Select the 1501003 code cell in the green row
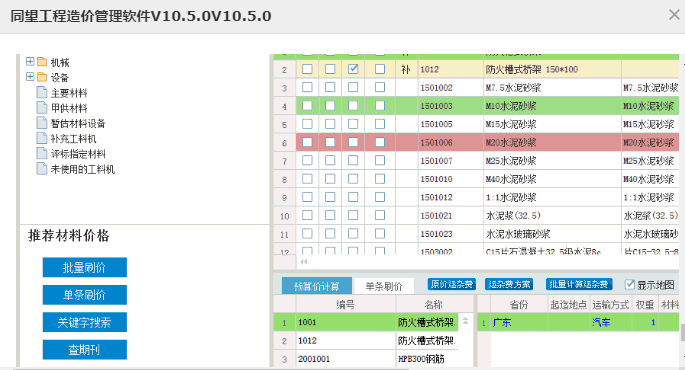 450,106
